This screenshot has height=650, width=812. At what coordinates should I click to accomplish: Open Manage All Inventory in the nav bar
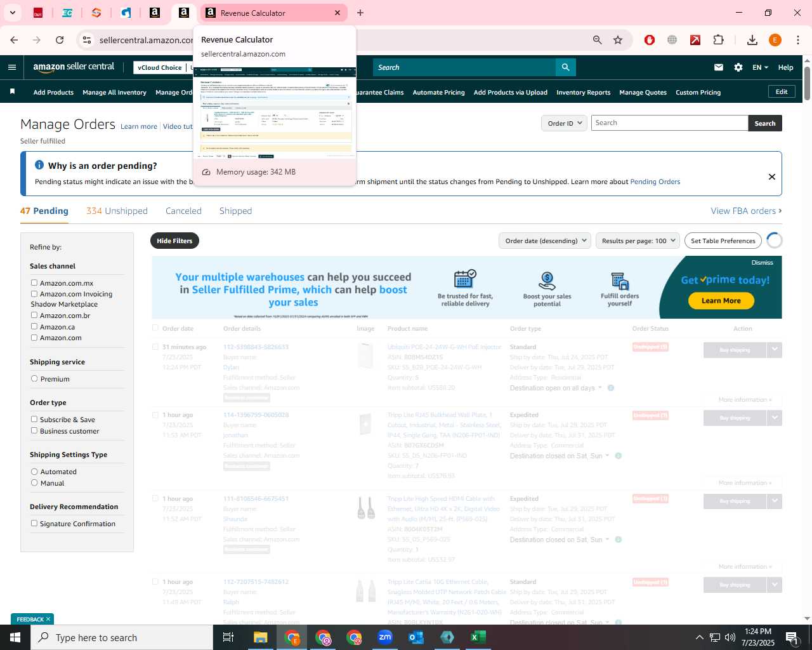click(x=114, y=92)
